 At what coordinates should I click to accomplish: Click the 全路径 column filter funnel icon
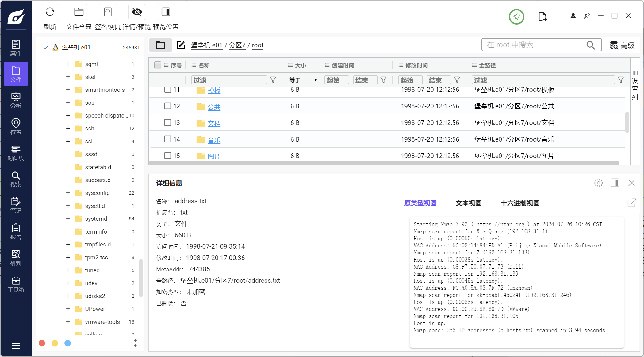[621, 80]
